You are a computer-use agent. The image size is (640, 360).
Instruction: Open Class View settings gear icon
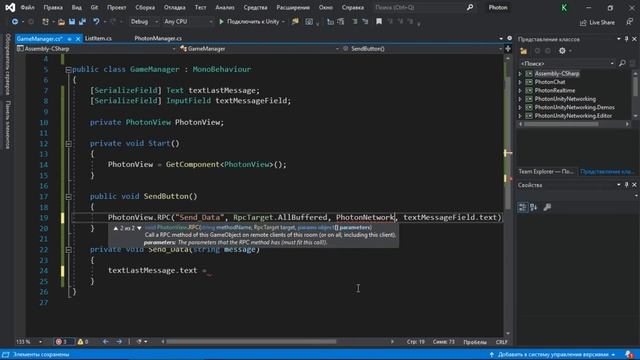[x=562, y=51]
